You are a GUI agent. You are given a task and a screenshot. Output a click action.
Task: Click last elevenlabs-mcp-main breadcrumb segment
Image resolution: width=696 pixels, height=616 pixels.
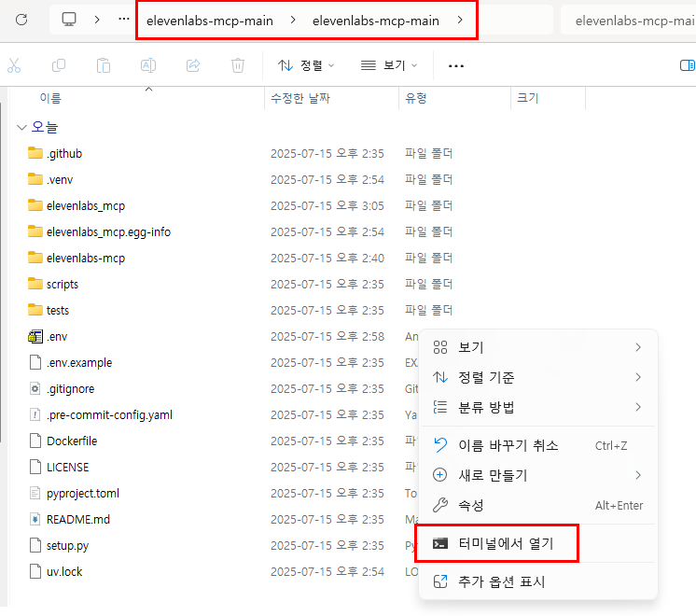375,21
